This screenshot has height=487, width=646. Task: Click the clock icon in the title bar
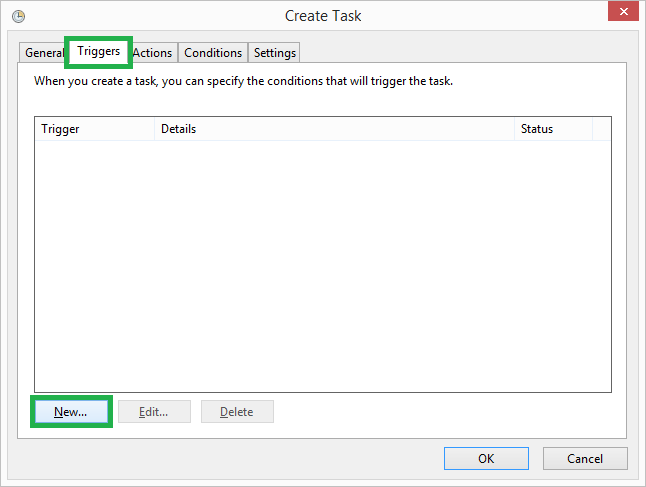pos(18,16)
